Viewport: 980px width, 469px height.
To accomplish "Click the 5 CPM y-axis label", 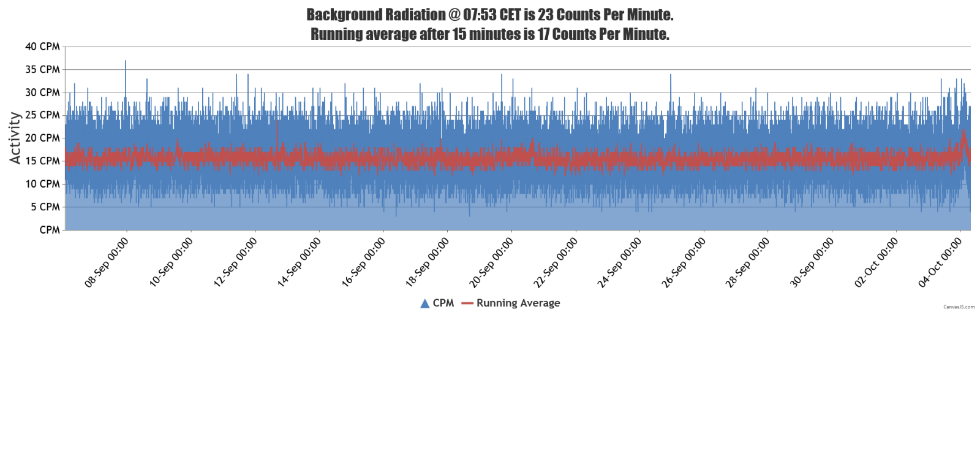I will (45, 207).
